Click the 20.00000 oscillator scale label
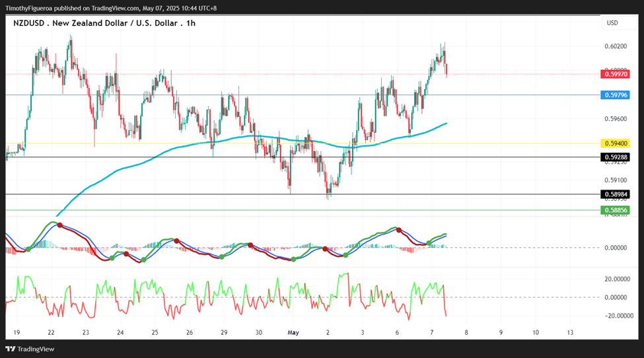The image size is (644, 358). coord(616,279)
